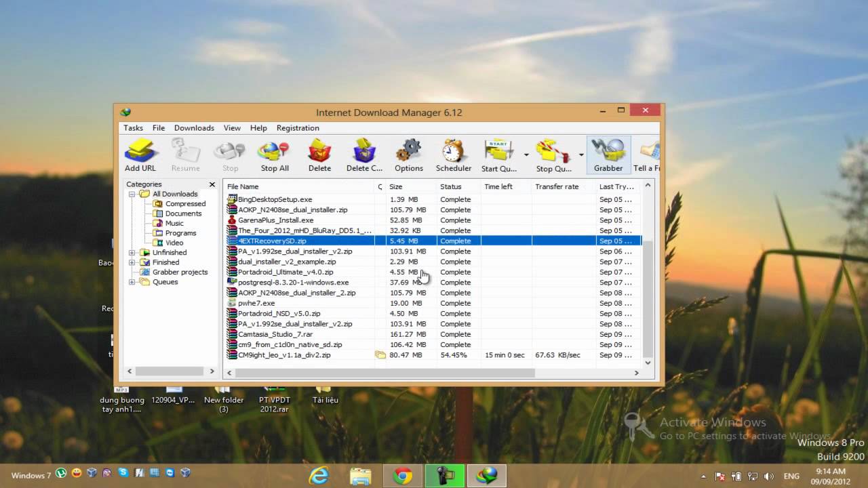Open Google Chrome on the taskbar
The width and height of the screenshot is (868, 488).
click(403, 476)
